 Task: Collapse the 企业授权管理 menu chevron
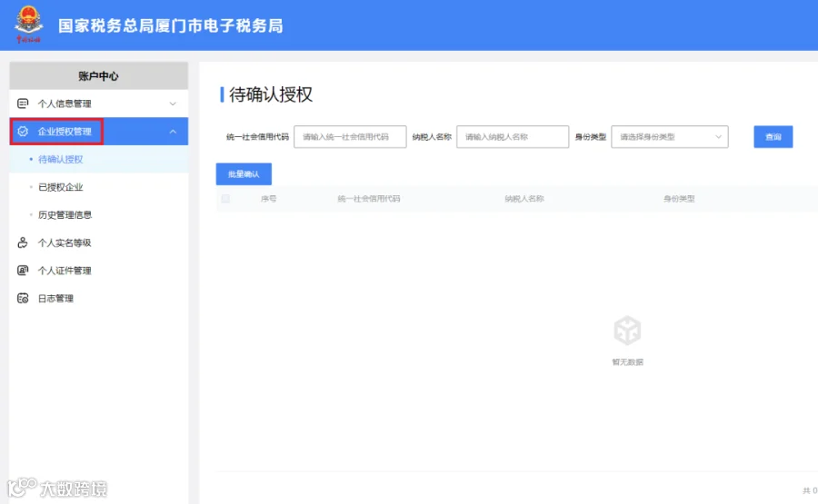[173, 132]
